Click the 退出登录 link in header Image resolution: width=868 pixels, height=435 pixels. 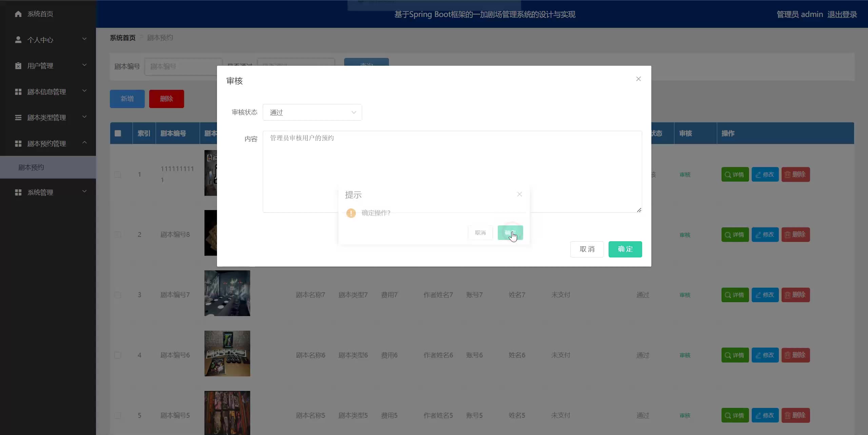[842, 14]
